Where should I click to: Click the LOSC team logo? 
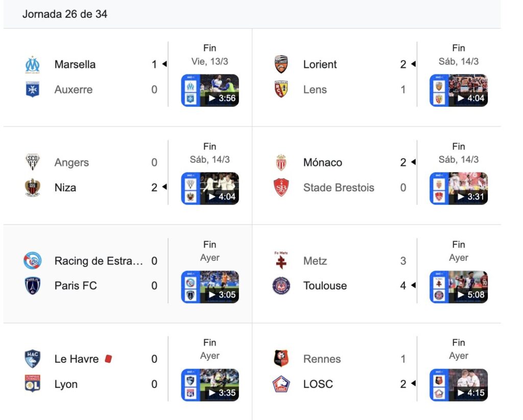(281, 384)
